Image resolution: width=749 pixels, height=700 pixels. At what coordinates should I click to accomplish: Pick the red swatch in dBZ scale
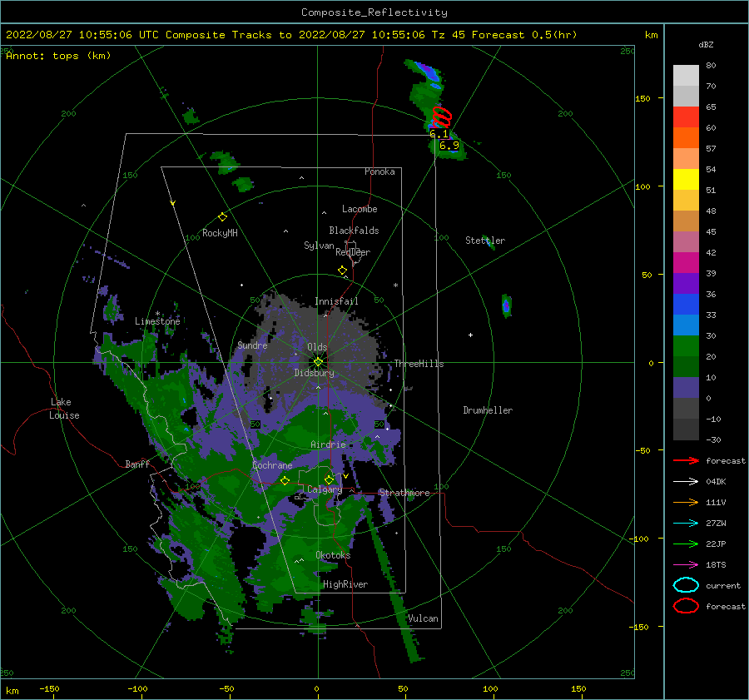click(x=686, y=117)
